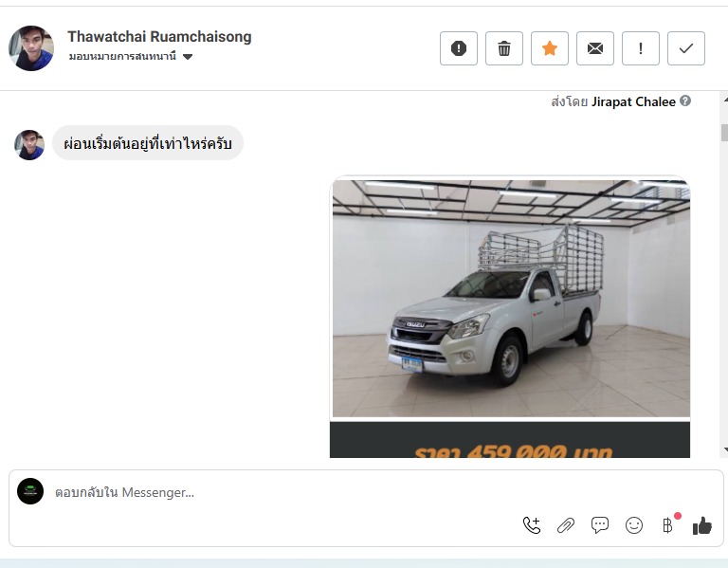
Task: Open the header profile picture
Action: [31, 48]
